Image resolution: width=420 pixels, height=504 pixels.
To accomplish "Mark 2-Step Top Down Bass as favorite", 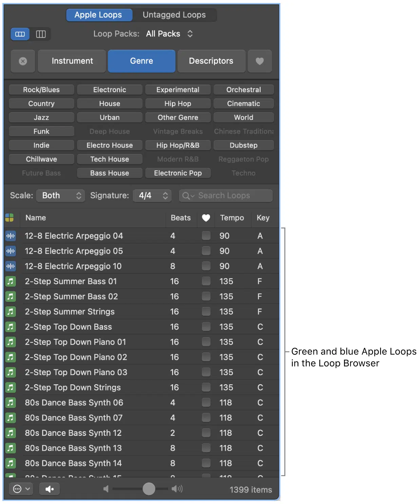I will click(x=206, y=327).
